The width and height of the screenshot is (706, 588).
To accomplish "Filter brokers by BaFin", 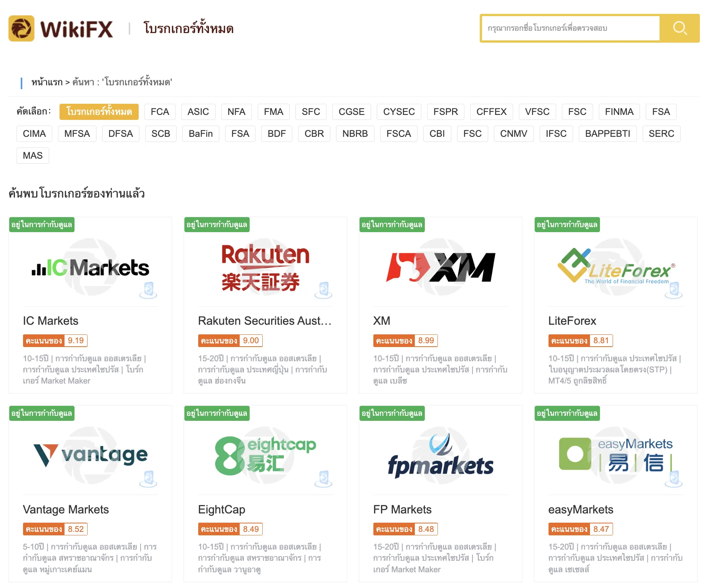I will point(201,134).
